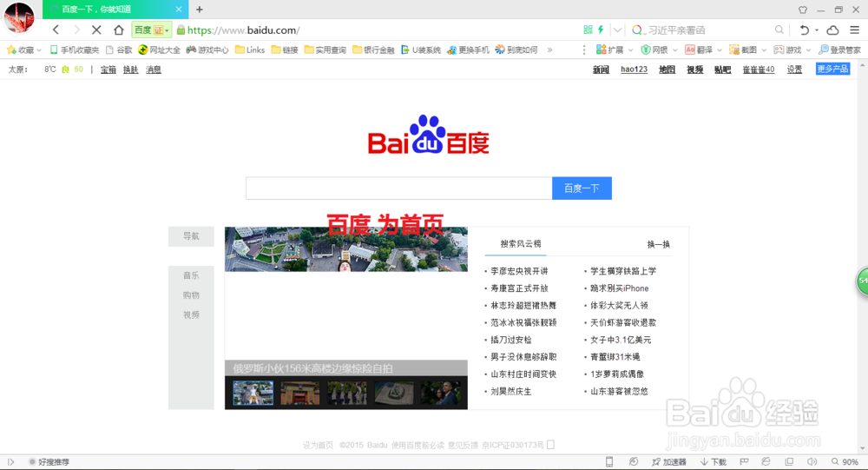Click the hao123 link
Viewport: 868px width, 470px height.
(634, 70)
